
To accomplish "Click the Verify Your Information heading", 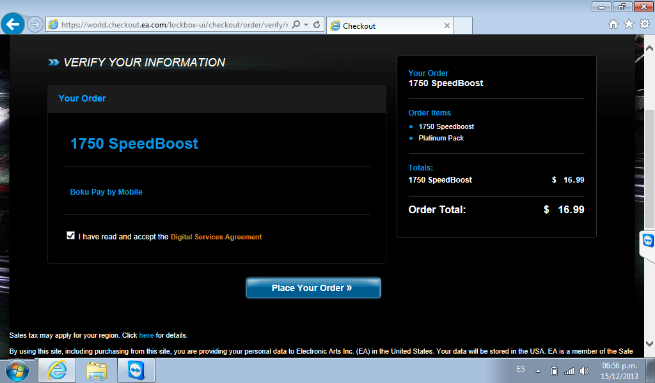I will [144, 62].
